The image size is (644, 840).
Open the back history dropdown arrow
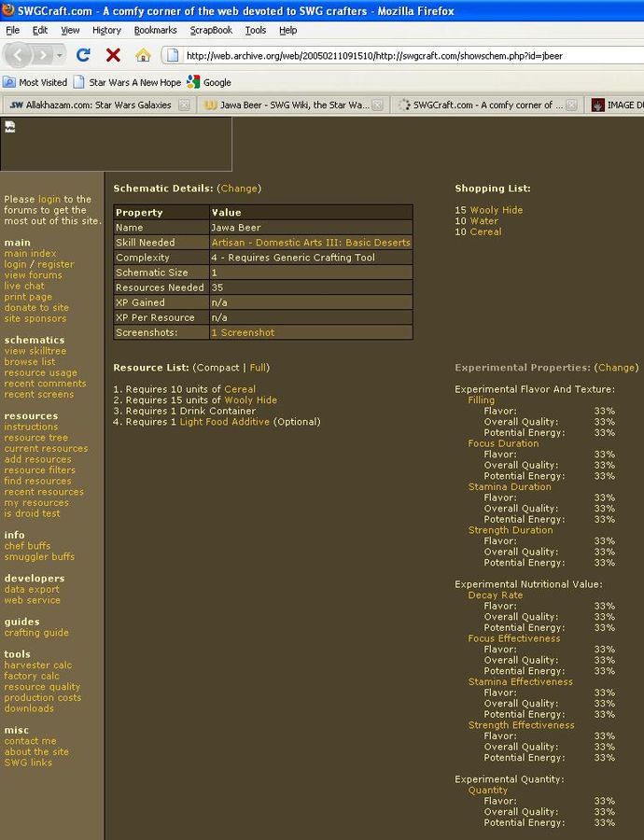60,55
